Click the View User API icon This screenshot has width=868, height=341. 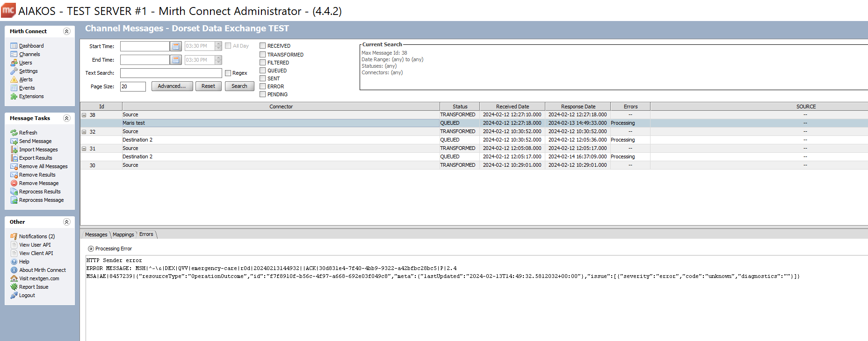pos(14,245)
